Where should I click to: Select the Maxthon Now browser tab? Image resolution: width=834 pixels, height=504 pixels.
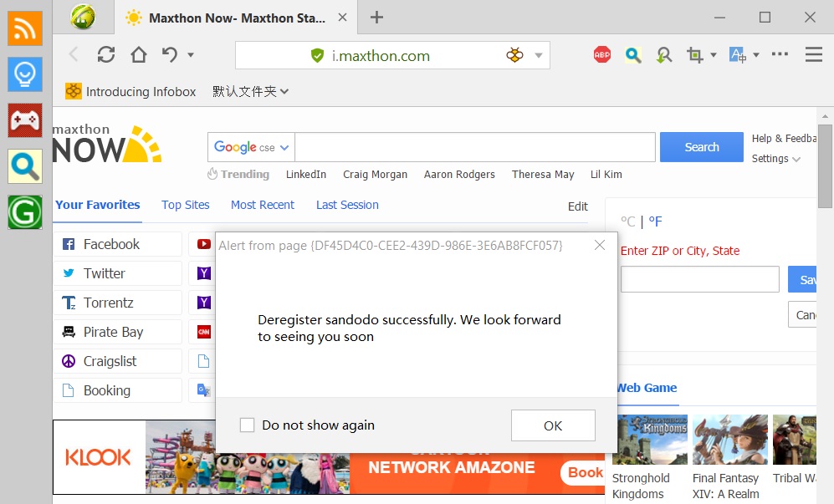(x=236, y=18)
